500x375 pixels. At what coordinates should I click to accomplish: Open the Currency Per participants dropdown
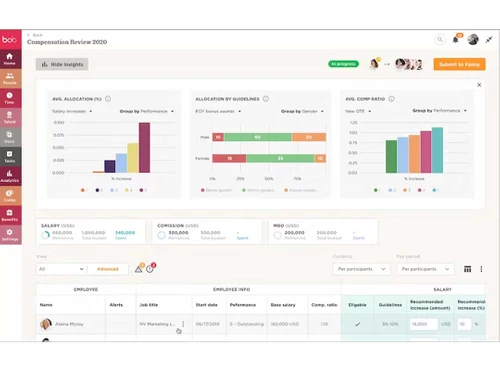[362, 269]
